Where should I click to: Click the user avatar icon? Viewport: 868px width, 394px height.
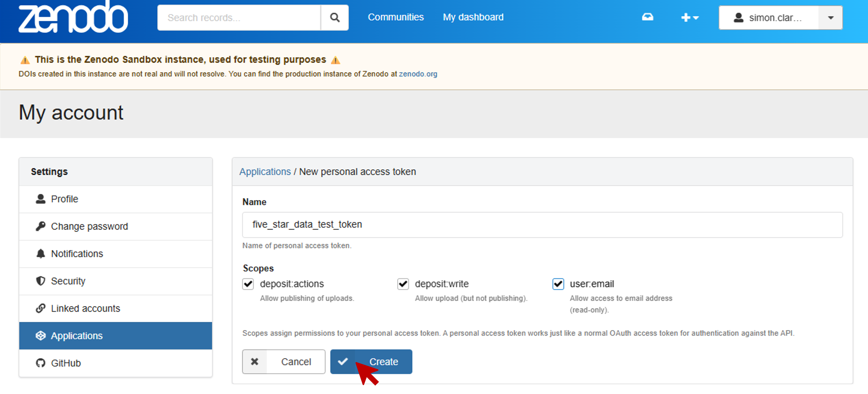pyautogui.click(x=738, y=18)
